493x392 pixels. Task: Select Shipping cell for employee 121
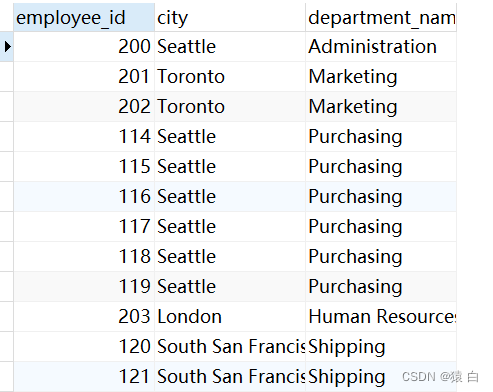[381, 377]
